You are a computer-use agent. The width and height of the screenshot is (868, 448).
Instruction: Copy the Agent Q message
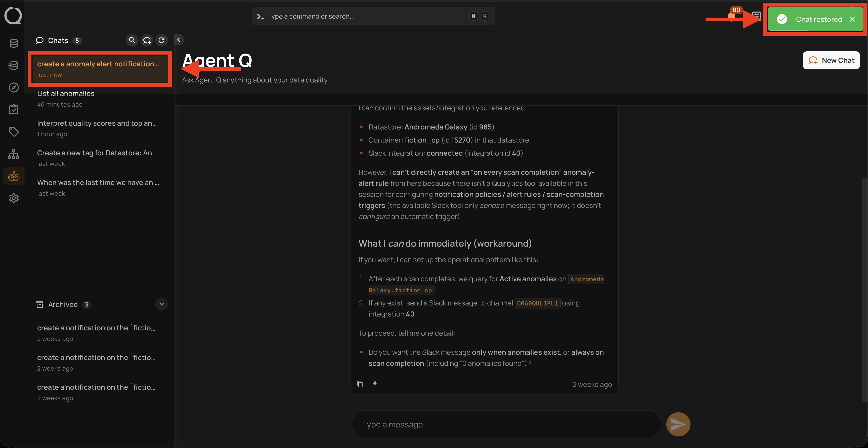click(360, 384)
